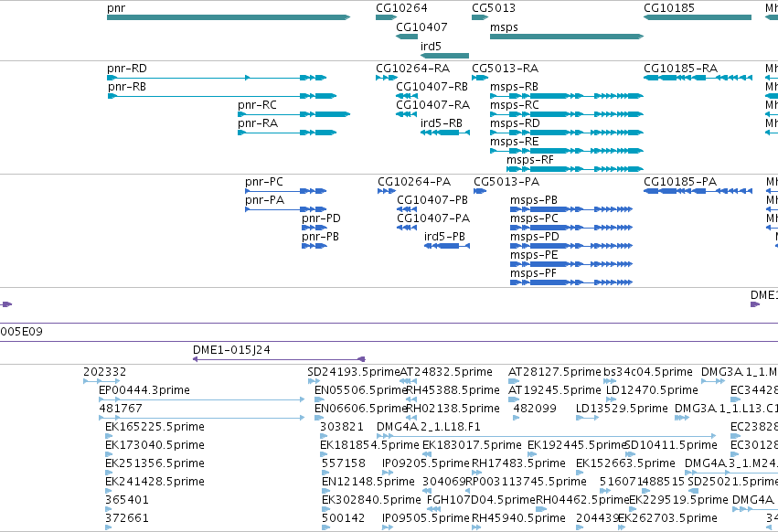The width and height of the screenshot is (778, 532).
Task: Select the msps gene bar
Action: (567, 37)
